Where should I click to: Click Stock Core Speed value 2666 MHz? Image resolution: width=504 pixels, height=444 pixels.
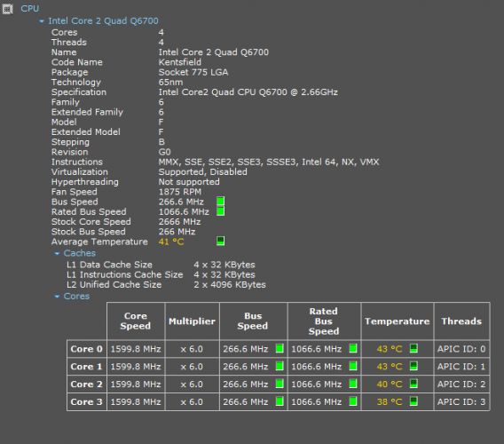pyautogui.click(x=179, y=222)
